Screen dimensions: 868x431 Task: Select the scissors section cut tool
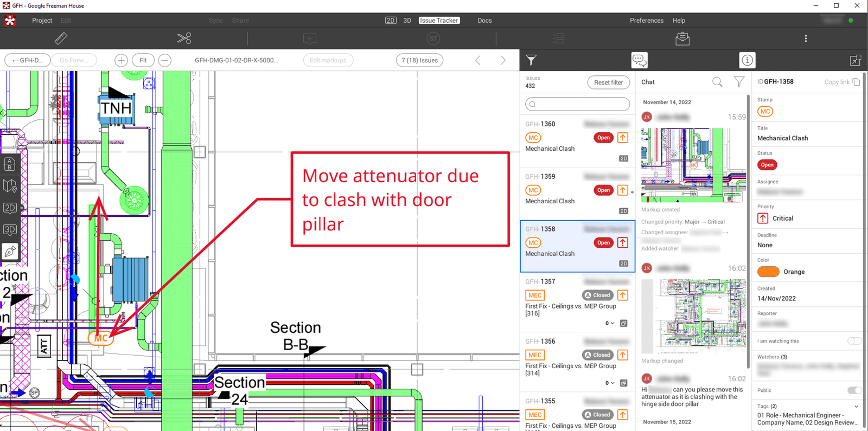184,38
